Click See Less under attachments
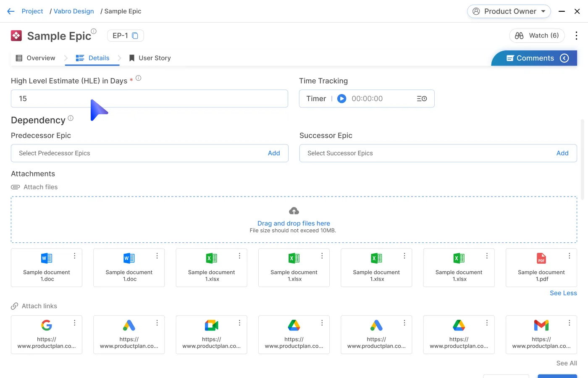Viewport: 588px width, 378px height. 563,293
